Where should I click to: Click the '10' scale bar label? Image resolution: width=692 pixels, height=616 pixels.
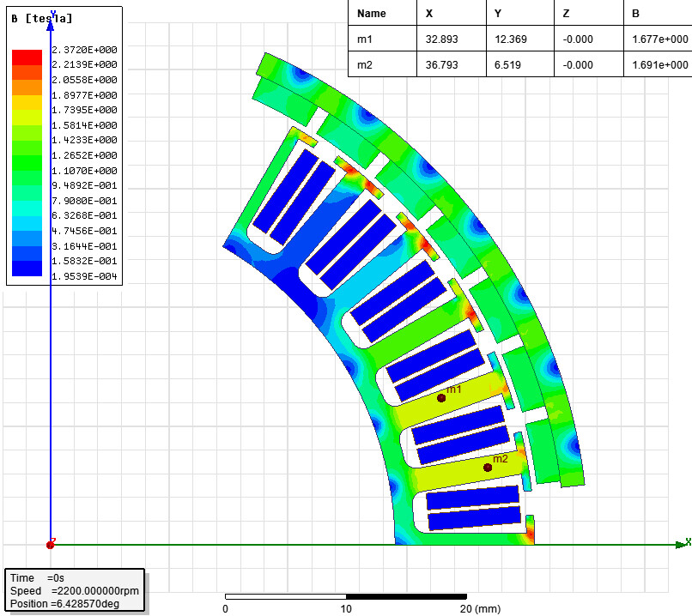click(346, 609)
